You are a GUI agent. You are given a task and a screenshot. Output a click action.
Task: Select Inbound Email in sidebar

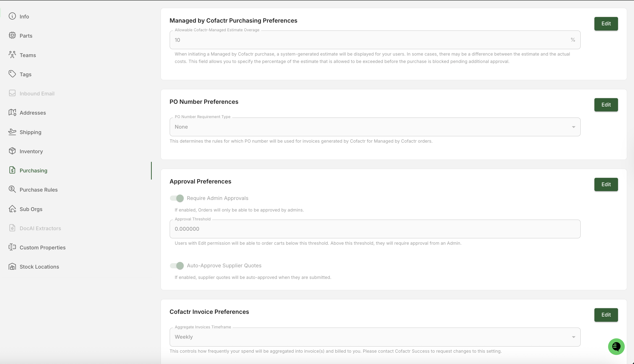coord(37,93)
